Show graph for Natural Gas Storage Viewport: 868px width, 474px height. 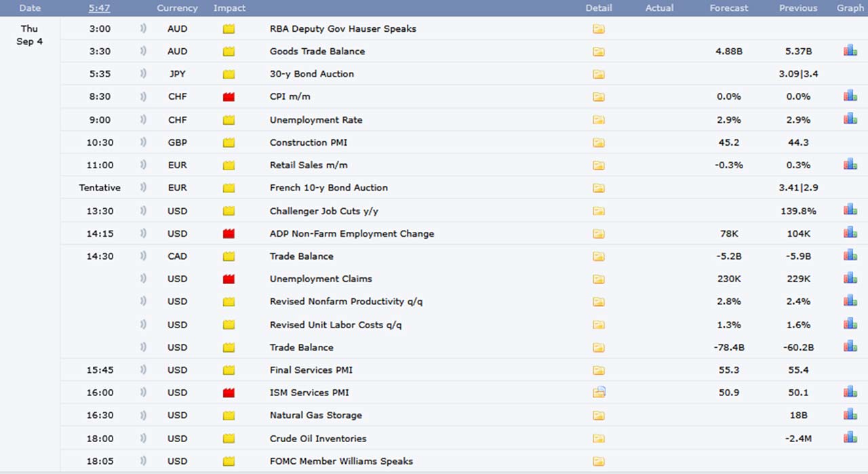[850, 415]
